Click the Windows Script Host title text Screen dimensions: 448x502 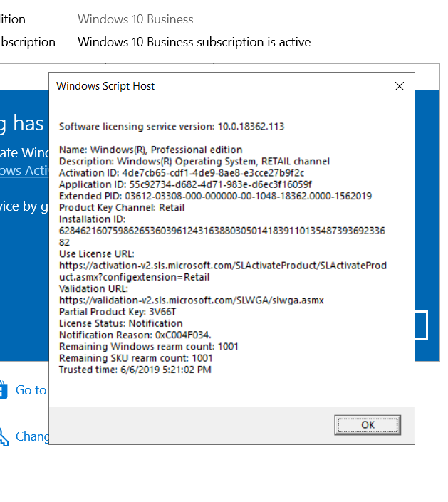[105, 86]
